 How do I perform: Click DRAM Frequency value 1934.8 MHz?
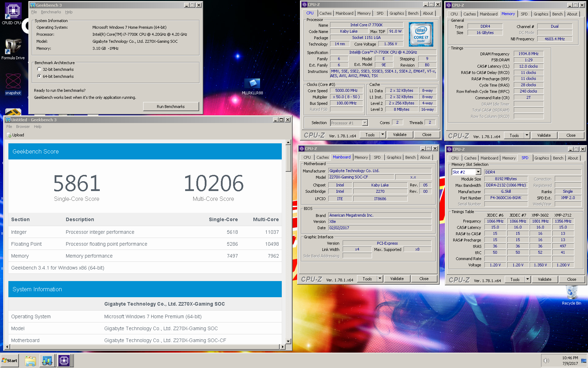(528, 54)
